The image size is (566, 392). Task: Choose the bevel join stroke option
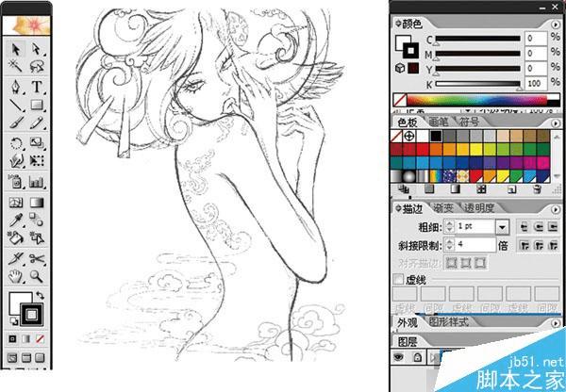pyautogui.click(x=553, y=246)
